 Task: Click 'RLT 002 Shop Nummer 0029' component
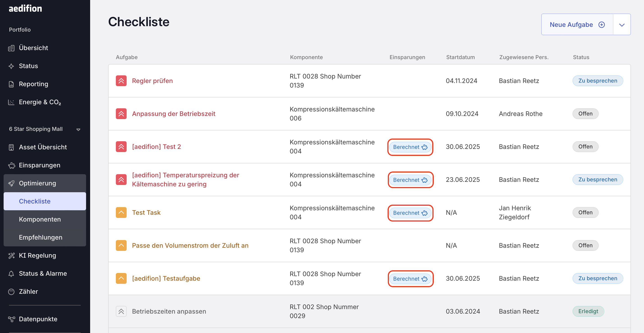pyautogui.click(x=324, y=311)
